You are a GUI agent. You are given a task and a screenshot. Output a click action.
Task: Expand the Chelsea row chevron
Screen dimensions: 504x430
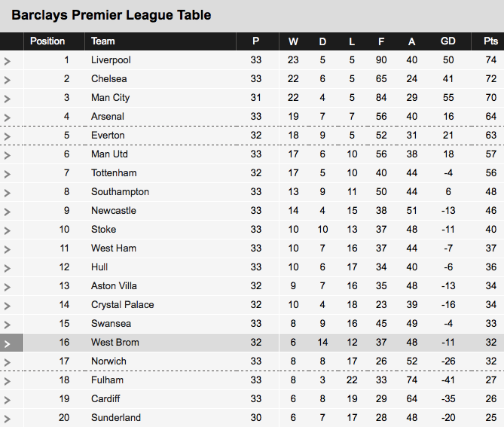[x=8, y=80]
